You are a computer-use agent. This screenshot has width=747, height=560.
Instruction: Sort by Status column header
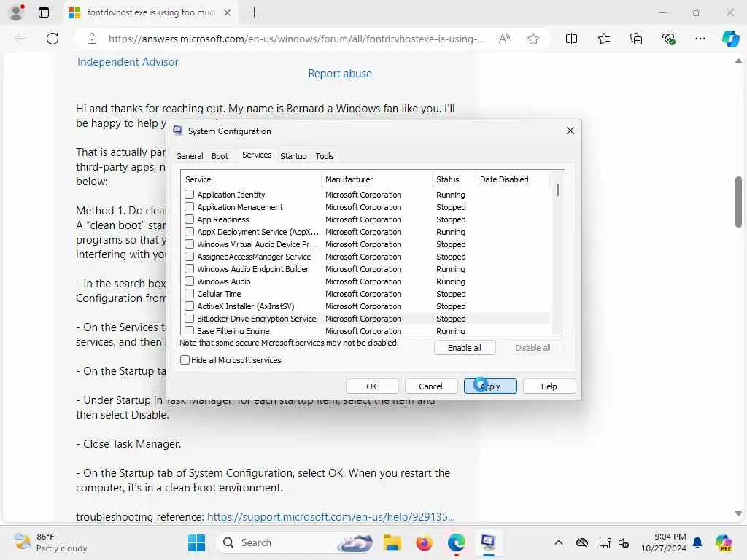[454, 179]
